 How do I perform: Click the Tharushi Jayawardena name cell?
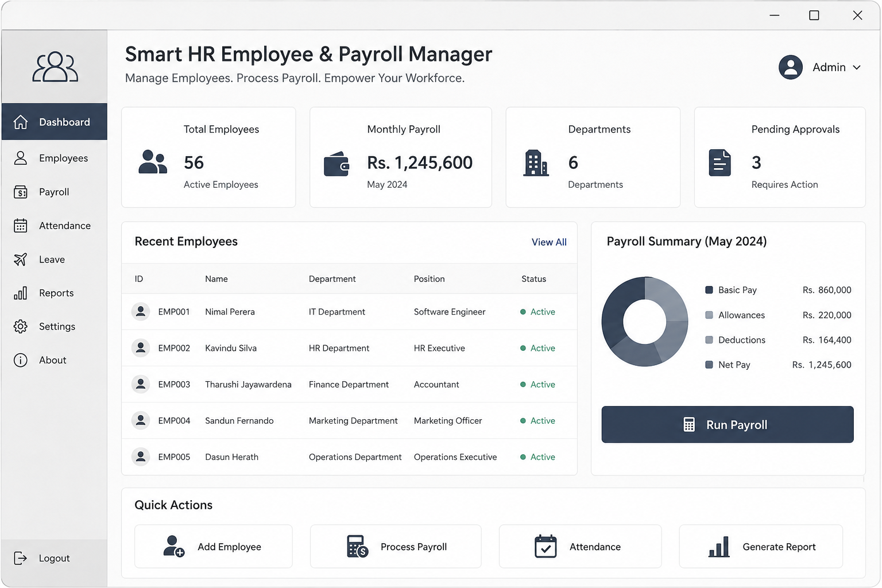tap(248, 384)
